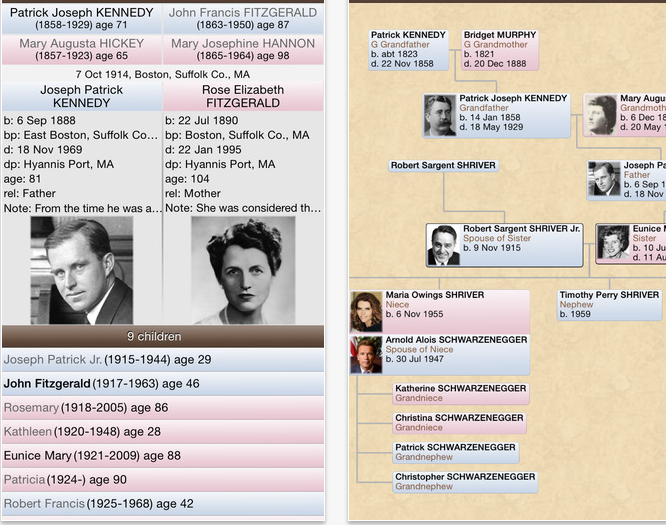Viewport: 666px width, 525px height.
Task: Open Christina SCHWARZENEGGER Grandniece box
Action: [460, 423]
